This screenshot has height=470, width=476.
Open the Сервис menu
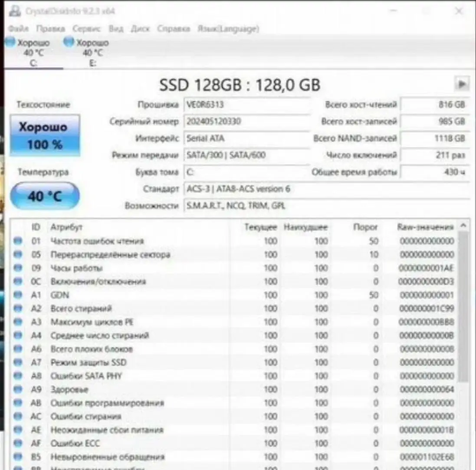[87, 29]
